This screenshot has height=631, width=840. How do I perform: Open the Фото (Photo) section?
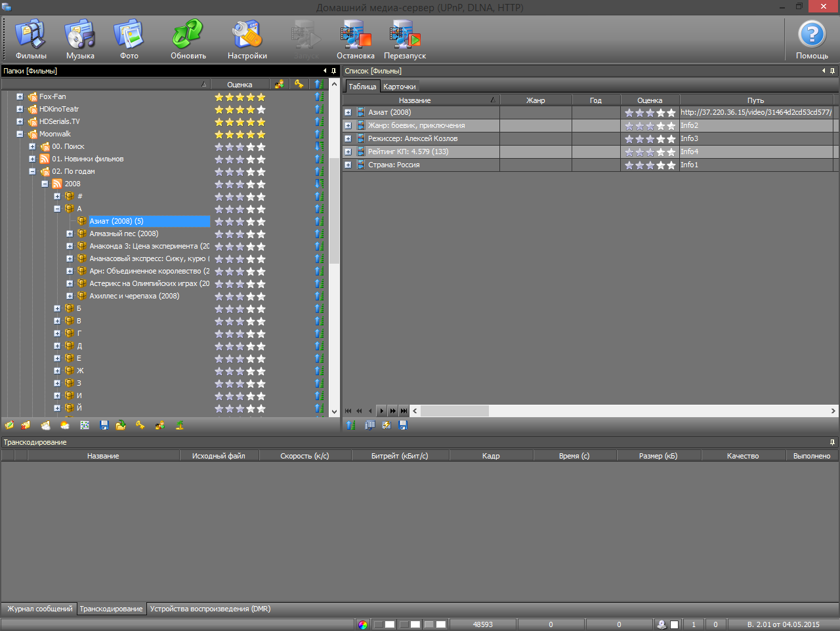coord(129,39)
